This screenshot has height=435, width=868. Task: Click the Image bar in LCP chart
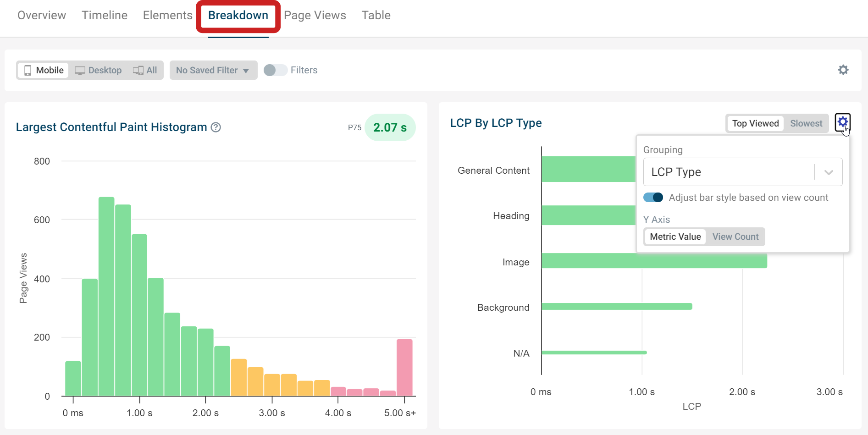654,261
